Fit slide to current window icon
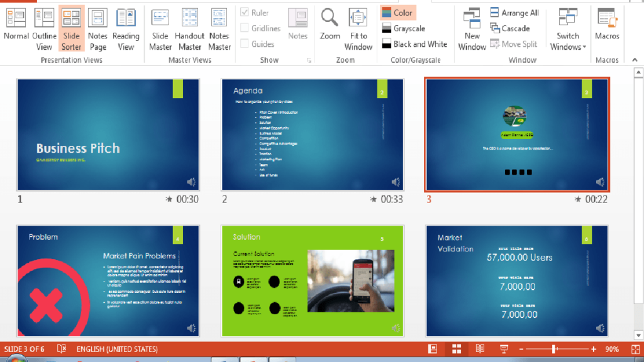 pyautogui.click(x=635, y=349)
